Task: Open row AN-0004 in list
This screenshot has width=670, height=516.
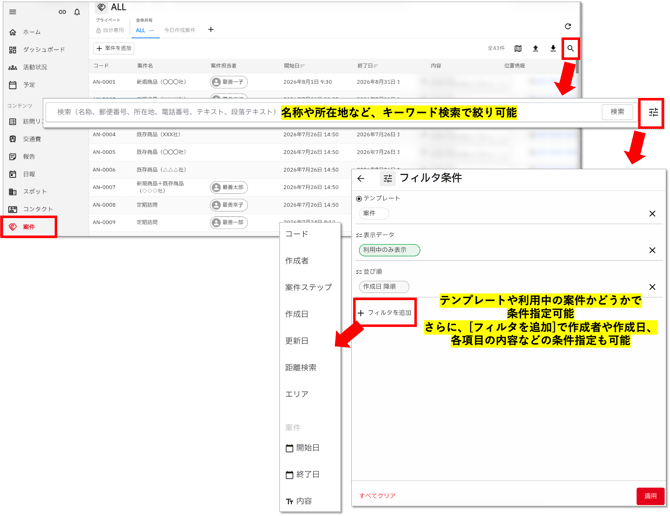Action: [x=333, y=135]
